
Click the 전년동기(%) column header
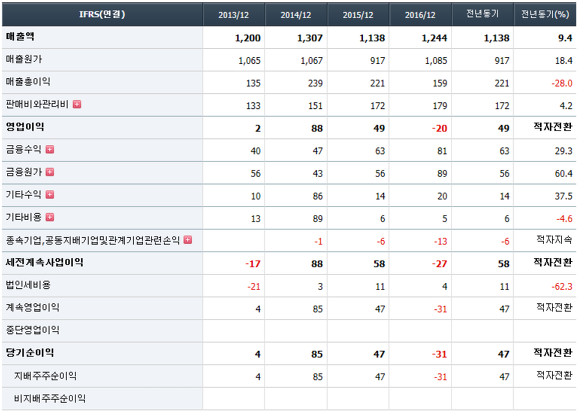pyautogui.click(x=545, y=14)
